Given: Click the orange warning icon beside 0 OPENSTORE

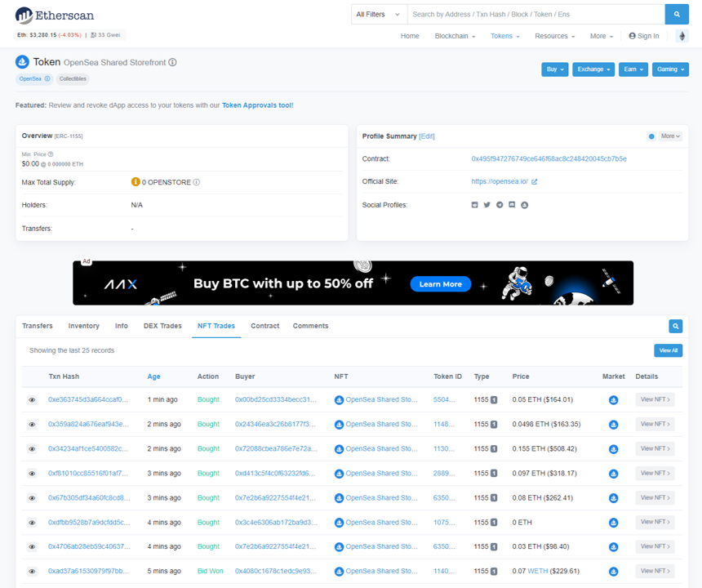Looking at the screenshot, I should click(x=136, y=182).
